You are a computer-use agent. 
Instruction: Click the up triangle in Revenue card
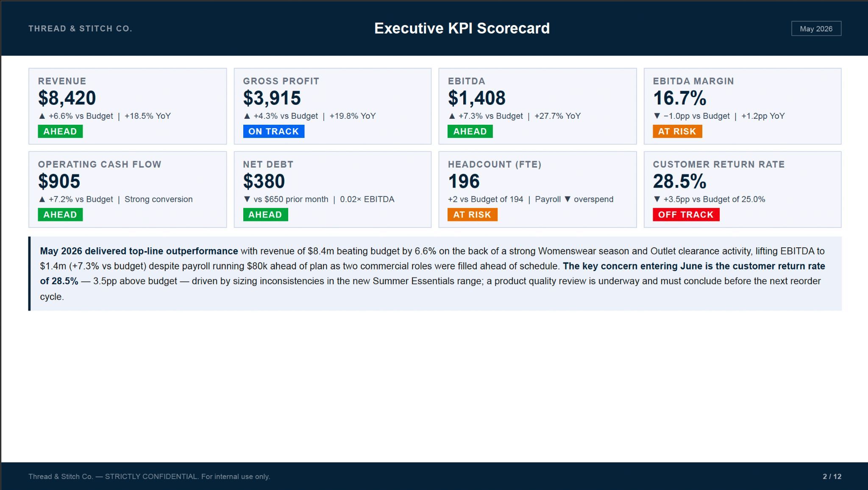42,116
